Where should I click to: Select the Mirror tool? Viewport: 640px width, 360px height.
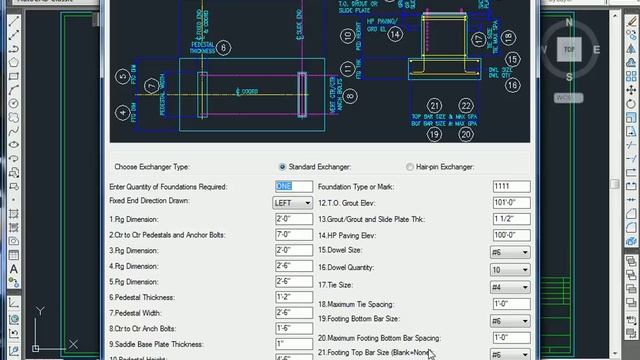[x=631, y=49]
